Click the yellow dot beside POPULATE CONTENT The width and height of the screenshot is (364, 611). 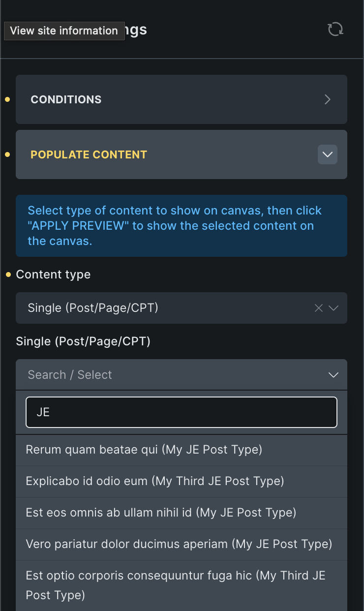click(x=7, y=154)
